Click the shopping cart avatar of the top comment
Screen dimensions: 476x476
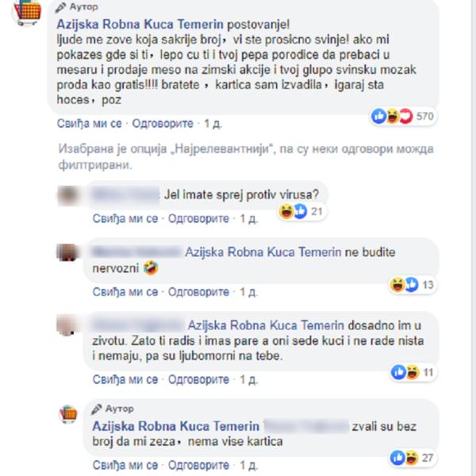(x=27, y=11)
